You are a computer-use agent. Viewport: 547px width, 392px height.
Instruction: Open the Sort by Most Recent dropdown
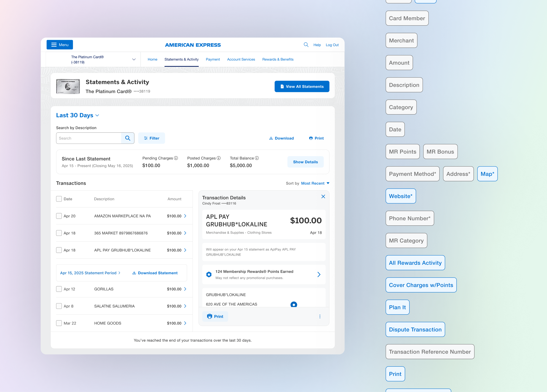[315, 183]
